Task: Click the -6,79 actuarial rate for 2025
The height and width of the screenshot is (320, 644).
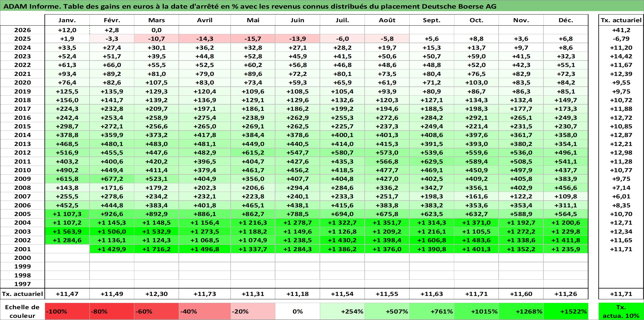Action: pyautogui.click(x=621, y=39)
